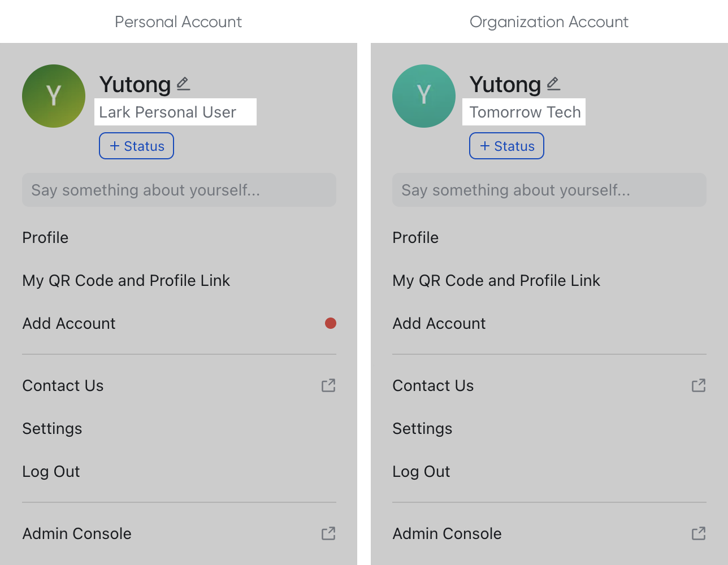The width and height of the screenshot is (728, 565).
Task: Click the personal account's Say something about yourself field
Action: click(179, 190)
